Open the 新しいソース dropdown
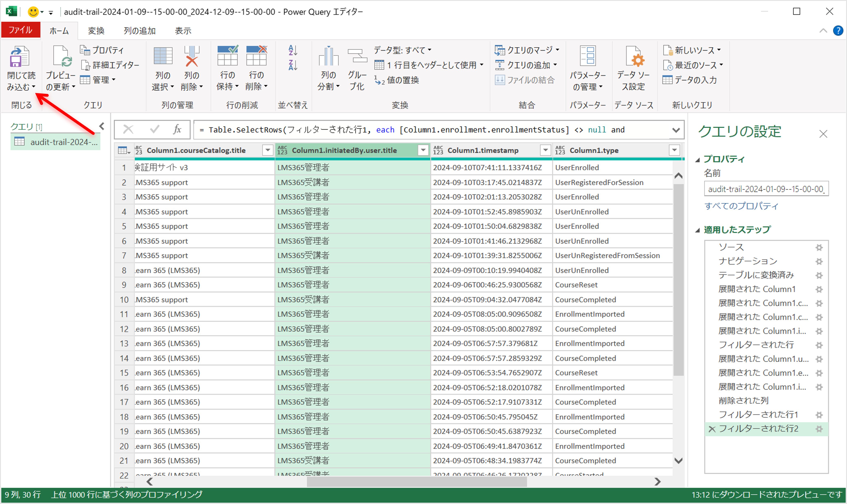 coord(692,50)
